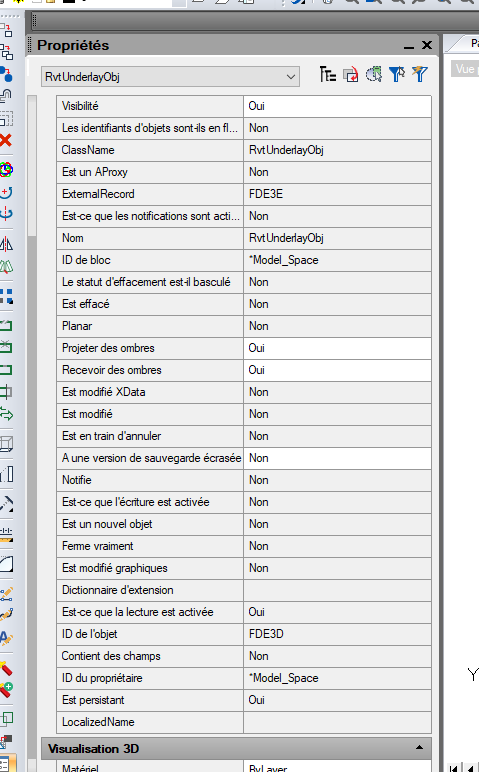Select the array tool with blue squares
479x772 pixels.
pyautogui.click(x=6, y=295)
